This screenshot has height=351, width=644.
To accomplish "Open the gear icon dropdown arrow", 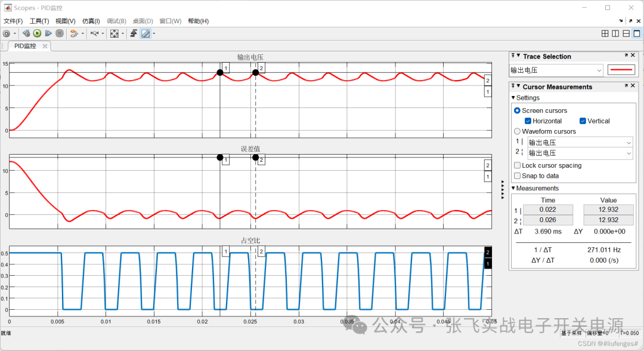I will 15,33.
